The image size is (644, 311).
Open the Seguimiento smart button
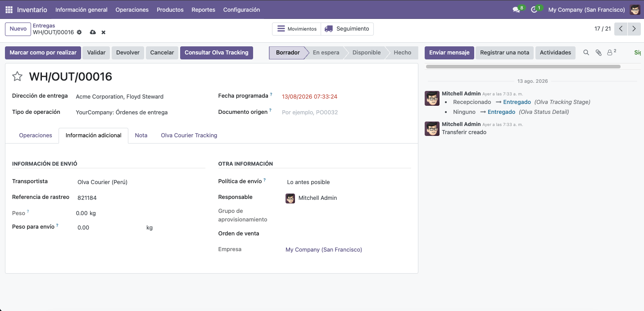347,29
